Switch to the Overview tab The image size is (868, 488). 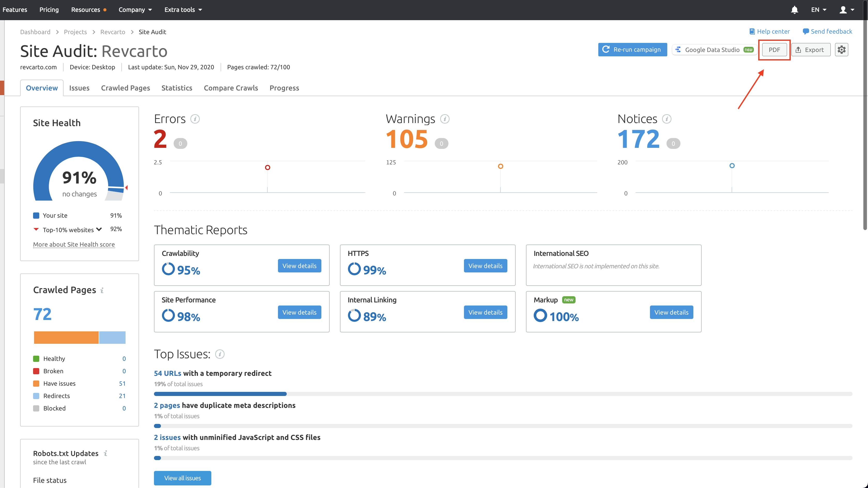(x=42, y=88)
